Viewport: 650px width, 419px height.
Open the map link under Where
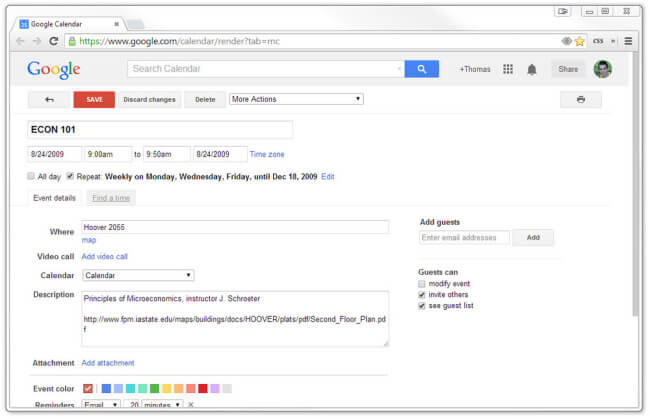tap(89, 240)
